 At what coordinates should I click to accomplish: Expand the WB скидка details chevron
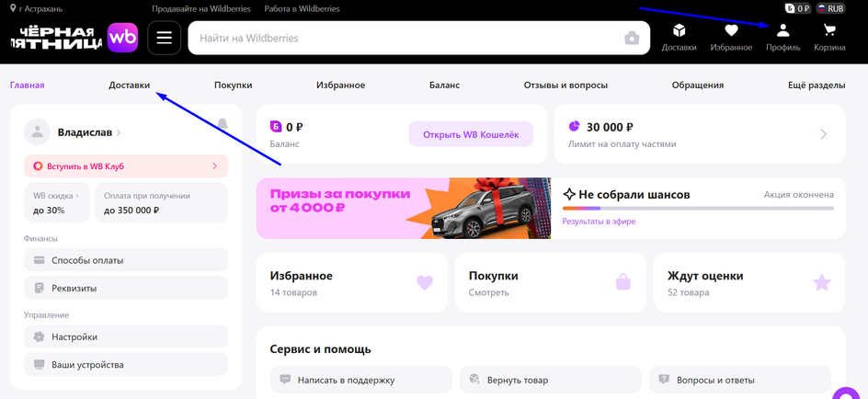point(77,195)
